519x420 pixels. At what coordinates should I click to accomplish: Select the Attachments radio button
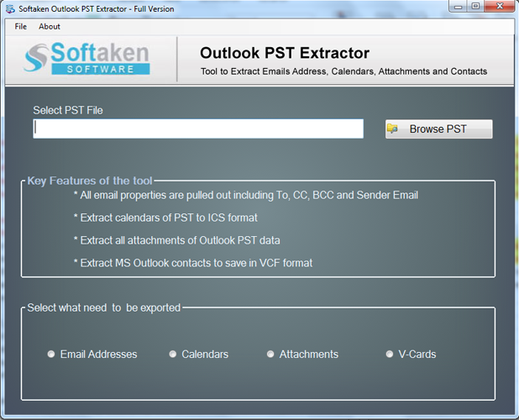point(270,354)
